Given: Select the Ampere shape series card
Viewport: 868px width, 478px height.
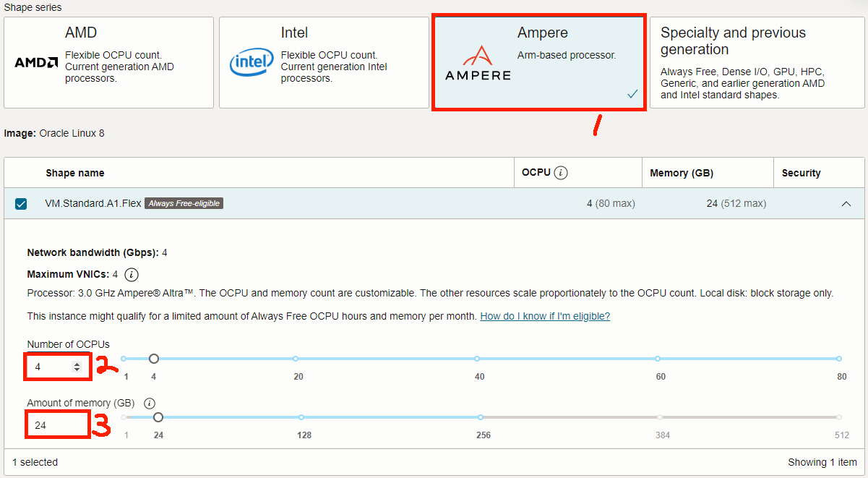Looking at the screenshot, I should [x=538, y=63].
